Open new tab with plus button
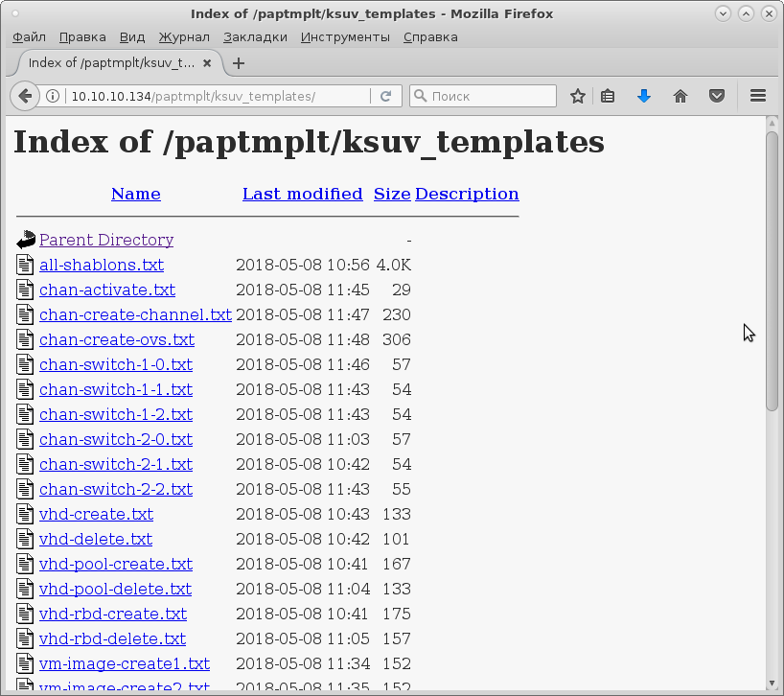This screenshot has height=696, width=784. (239, 63)
